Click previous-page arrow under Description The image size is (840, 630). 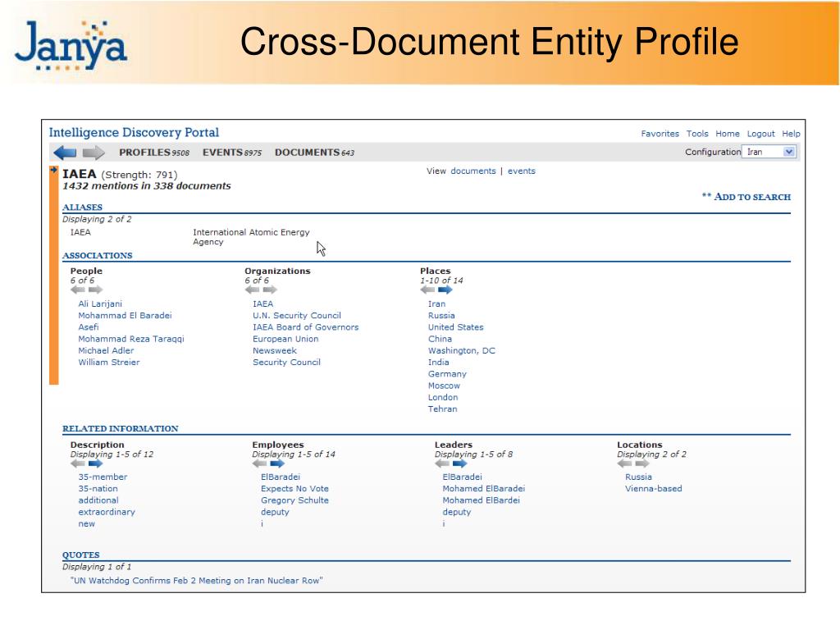coord(78,463)
